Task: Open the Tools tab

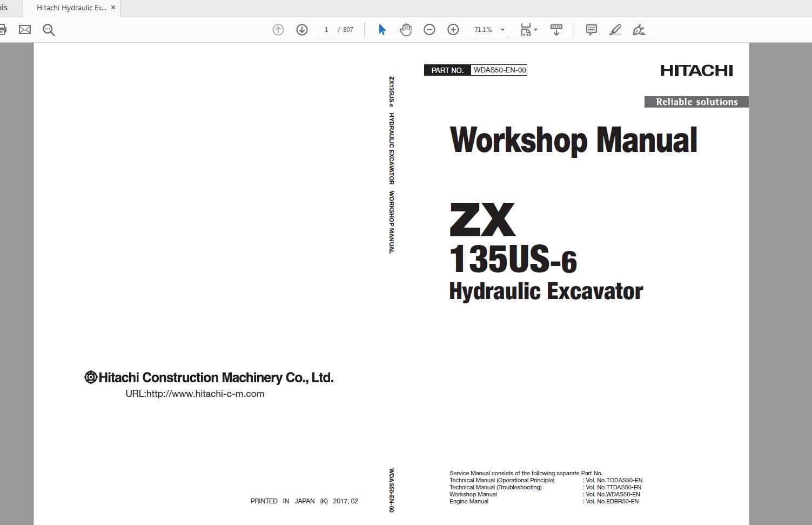Action: pyautogui.click(x=4, y=8)
